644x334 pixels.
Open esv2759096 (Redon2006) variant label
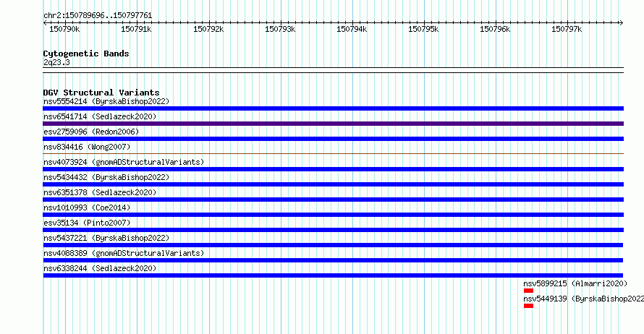pos(91,132)
